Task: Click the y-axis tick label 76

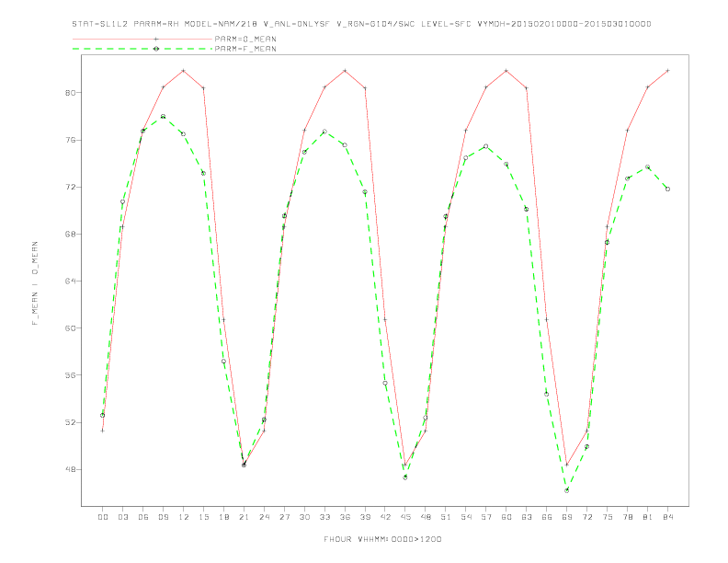Action: (70, 140)
